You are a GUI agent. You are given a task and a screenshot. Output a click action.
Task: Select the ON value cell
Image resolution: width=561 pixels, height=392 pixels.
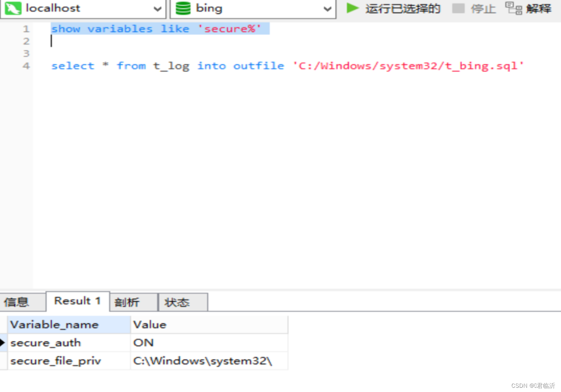pos(209,343)
